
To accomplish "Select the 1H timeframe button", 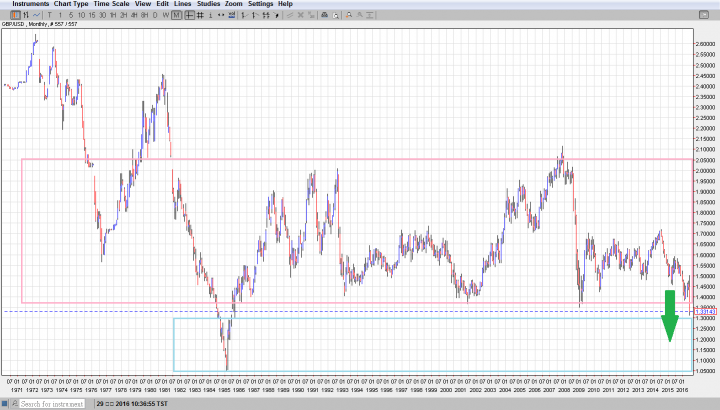I will pyautogui.click(x=112, y=15).
